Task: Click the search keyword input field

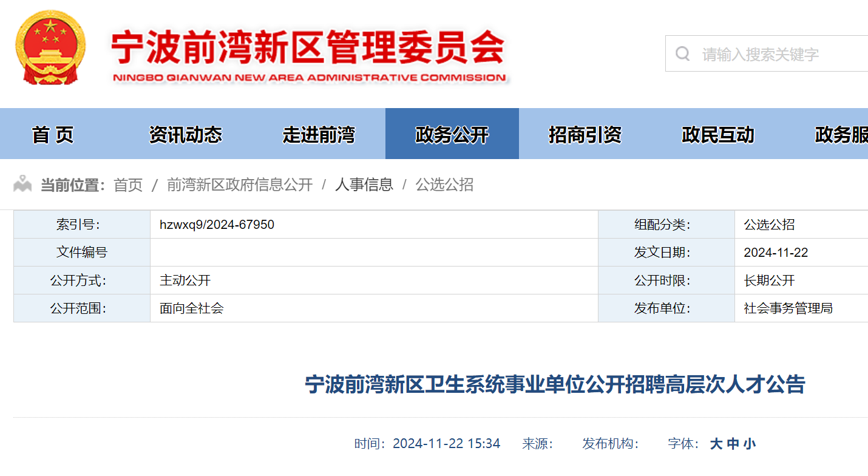Action: [777, 54]
